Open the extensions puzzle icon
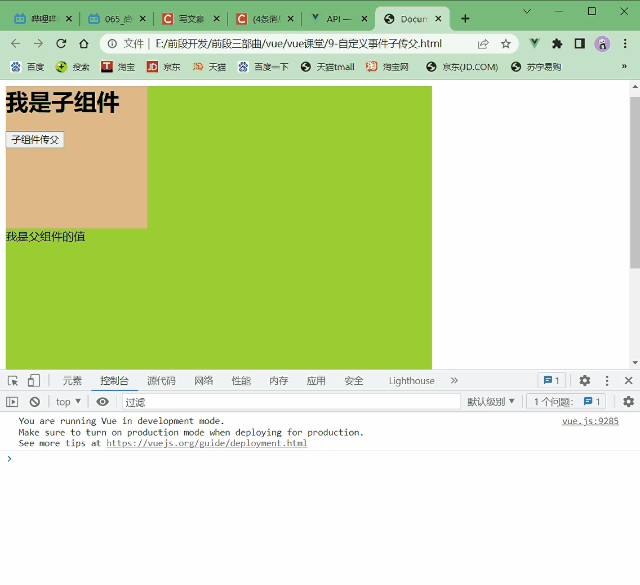 pos(557,44)
